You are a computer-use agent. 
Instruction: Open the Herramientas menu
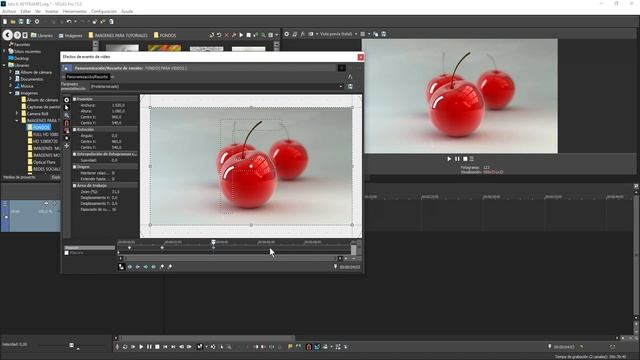pyautogui.click(x=75, y=11)
